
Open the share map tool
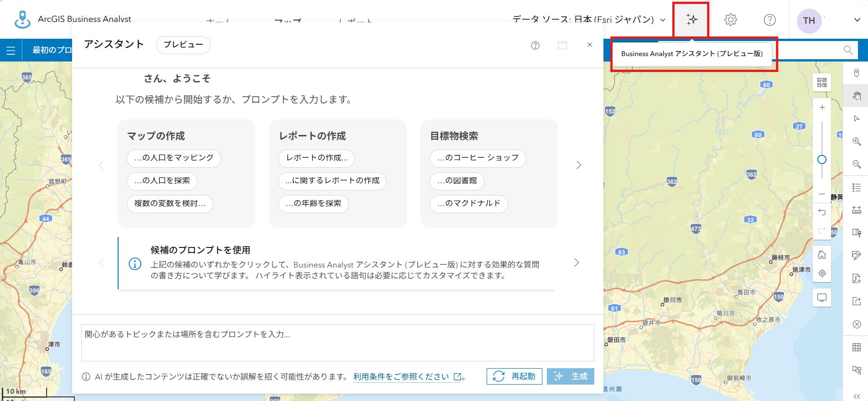857,301
